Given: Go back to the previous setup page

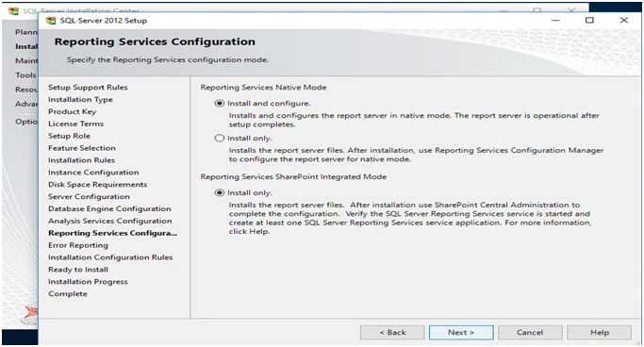Looking at the screenshot, I should [392, 333].
